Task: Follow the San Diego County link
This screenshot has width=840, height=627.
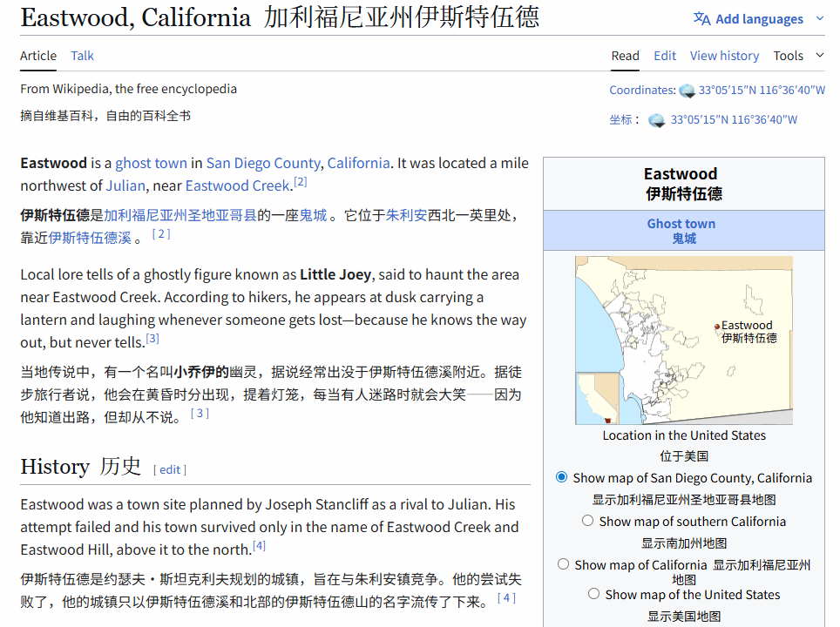Action: [x=263, y=163]
